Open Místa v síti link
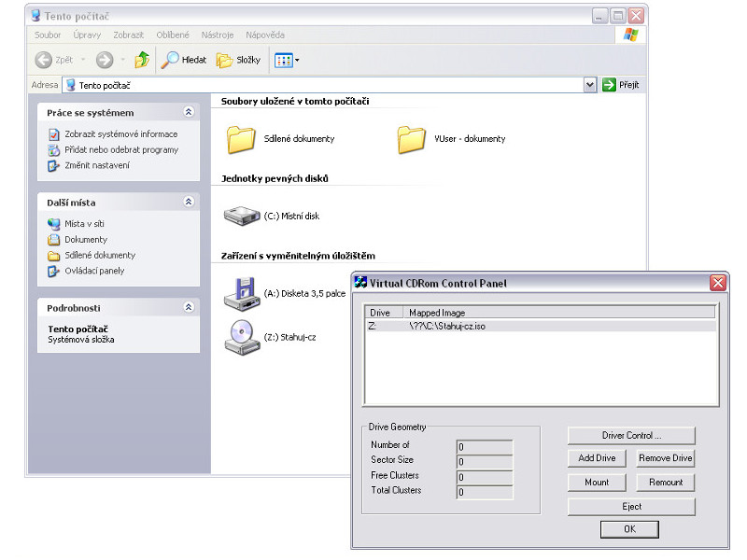 (84, 224)
